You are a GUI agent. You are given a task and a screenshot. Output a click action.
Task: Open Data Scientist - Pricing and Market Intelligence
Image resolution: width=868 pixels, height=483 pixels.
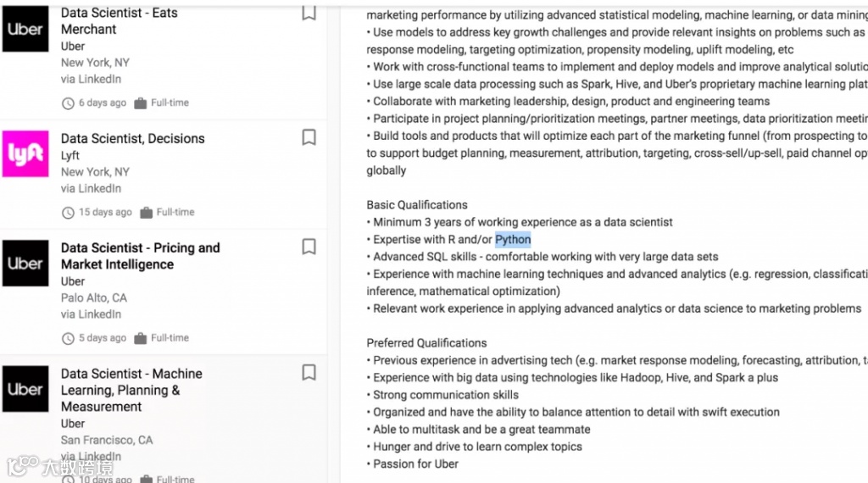(x=140, y=256)
